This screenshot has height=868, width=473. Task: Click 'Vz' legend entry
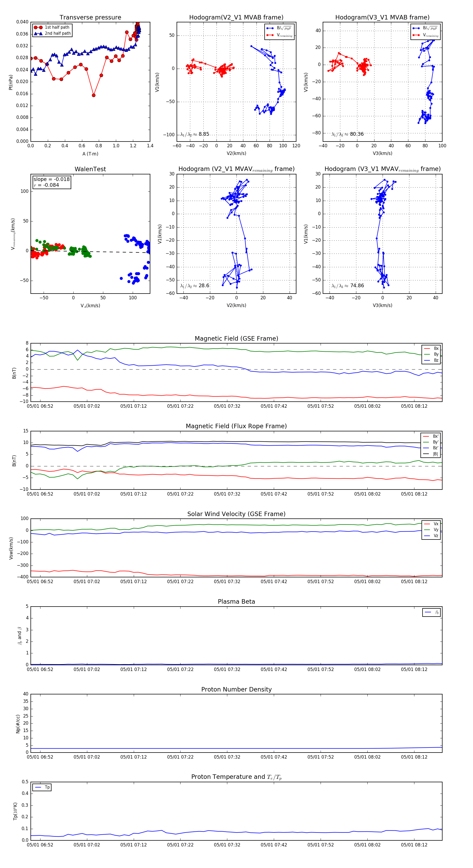[431, 536]
